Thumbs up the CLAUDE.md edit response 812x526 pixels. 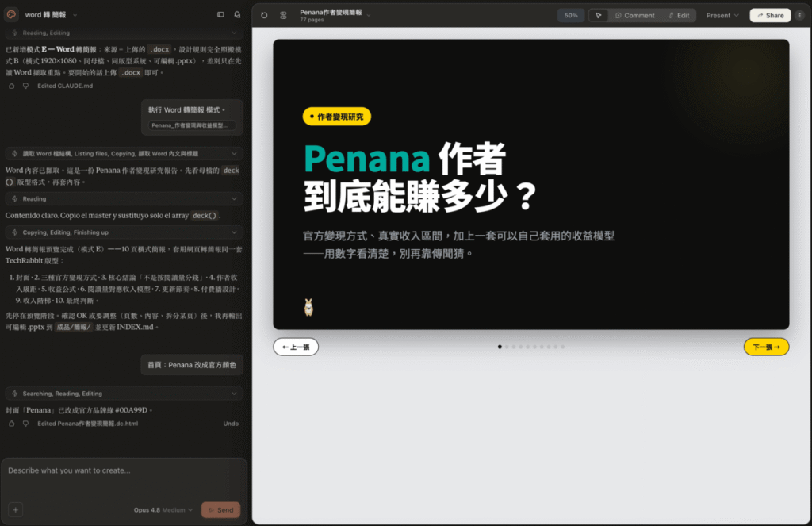(12, 86)
